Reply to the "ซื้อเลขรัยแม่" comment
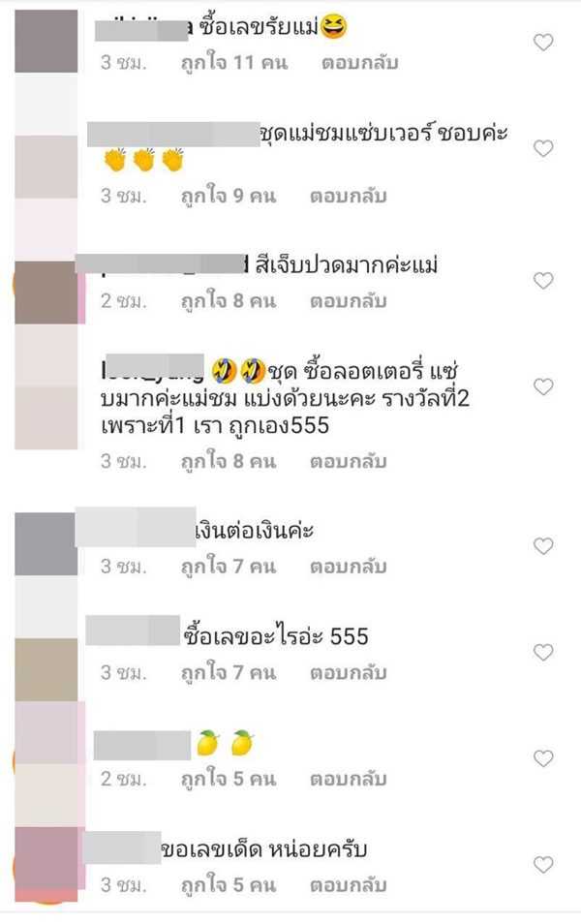Screen dimensions: 581x924 [x=360, y=62]
